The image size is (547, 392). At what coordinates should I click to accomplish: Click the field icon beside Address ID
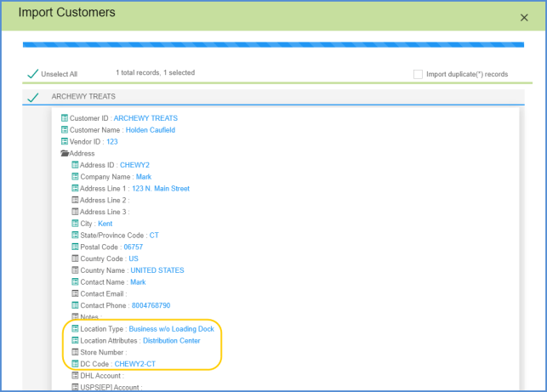75,165
